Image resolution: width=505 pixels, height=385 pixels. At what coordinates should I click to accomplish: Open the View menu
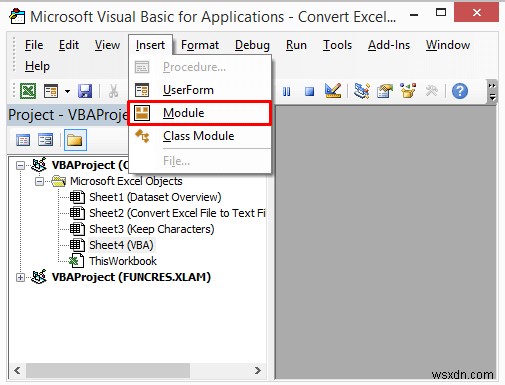107,45
